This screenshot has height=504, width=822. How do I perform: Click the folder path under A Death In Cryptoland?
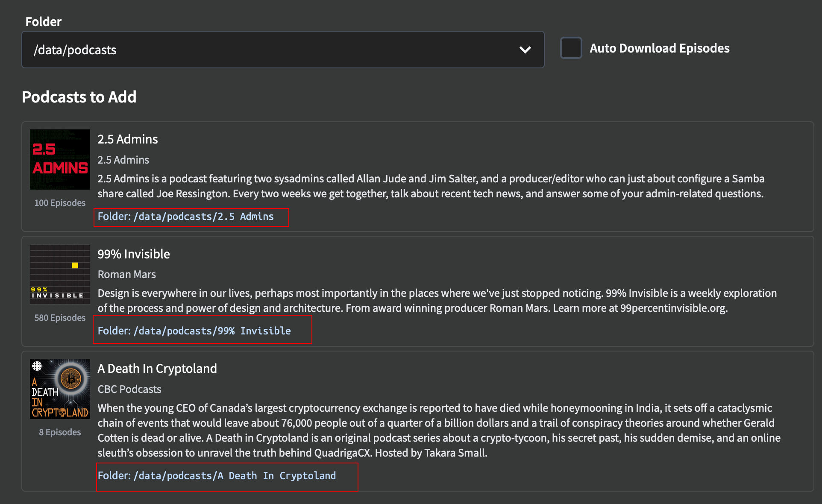pos(227,475)
